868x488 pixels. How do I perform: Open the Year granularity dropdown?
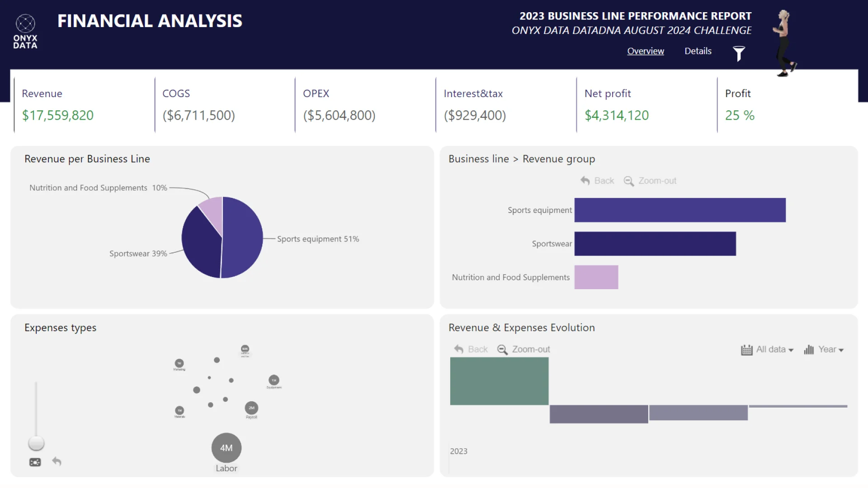click(831, 349)
